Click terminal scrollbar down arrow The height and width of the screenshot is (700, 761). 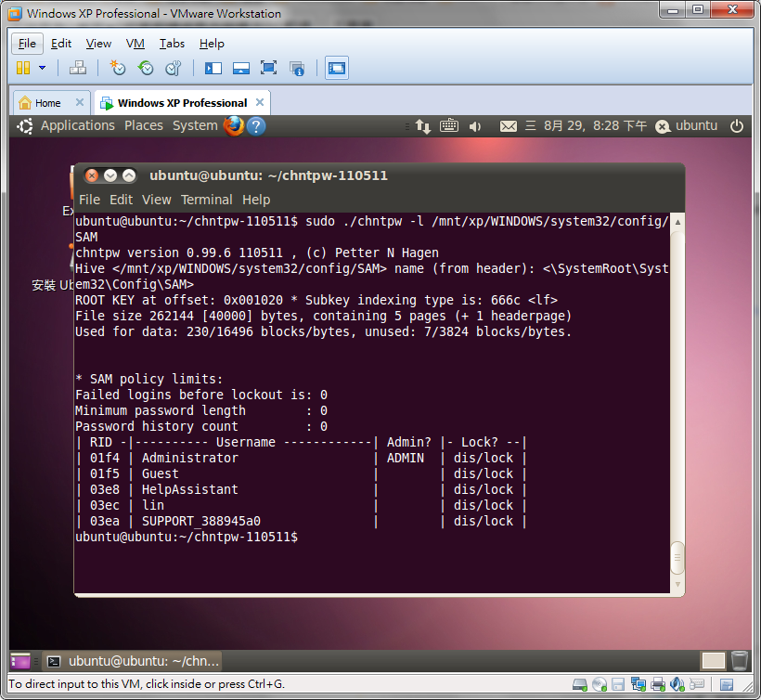[x=677, y=585]
